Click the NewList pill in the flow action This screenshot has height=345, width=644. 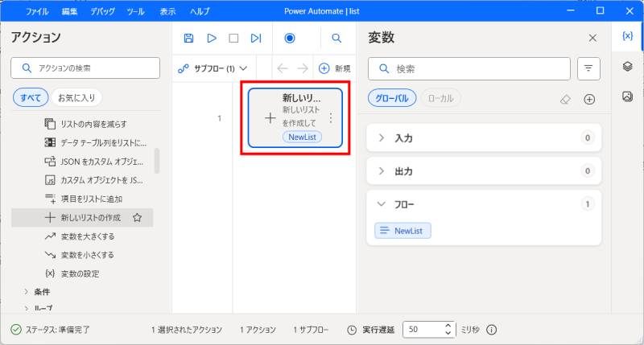[x=302, y=137]
